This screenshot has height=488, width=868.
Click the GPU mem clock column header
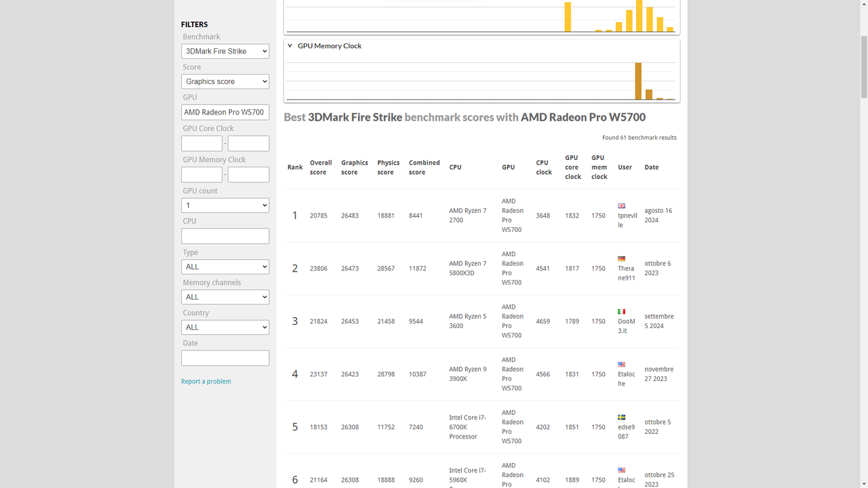coord(599,167)
